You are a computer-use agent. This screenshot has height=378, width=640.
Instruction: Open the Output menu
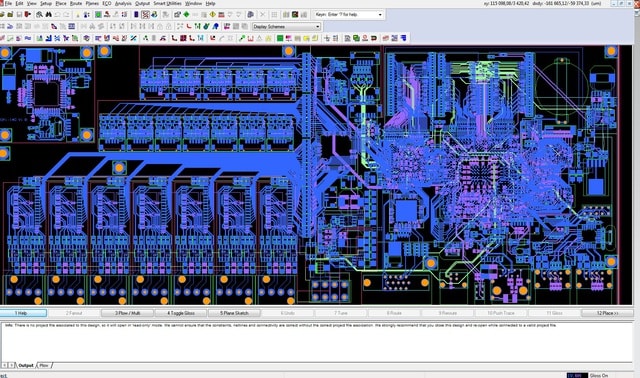pos(142,3)
